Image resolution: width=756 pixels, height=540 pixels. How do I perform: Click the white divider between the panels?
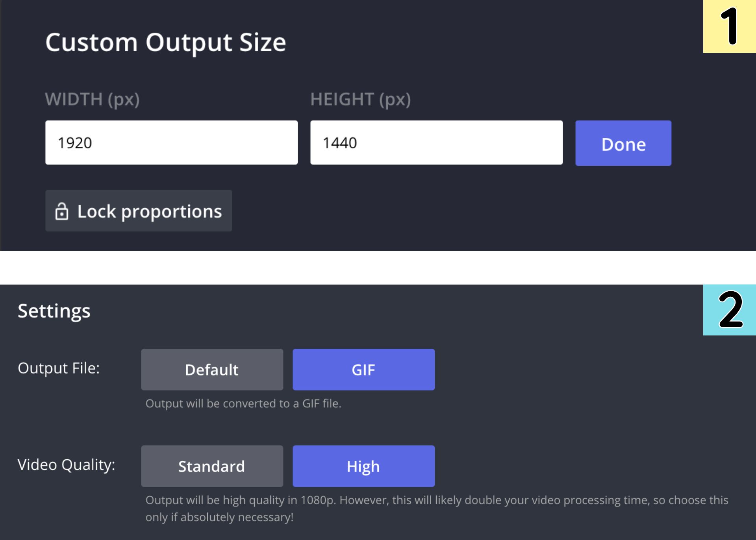[378, 268]
